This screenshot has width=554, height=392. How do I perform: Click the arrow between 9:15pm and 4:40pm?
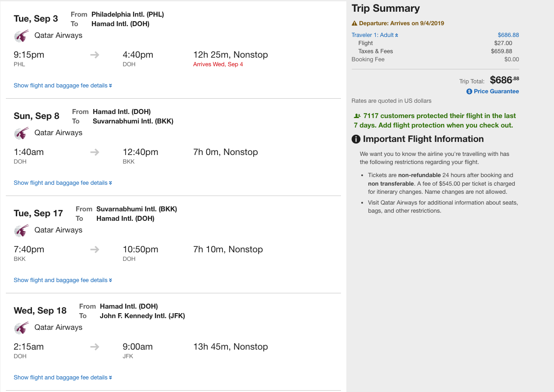pos(95,55)
